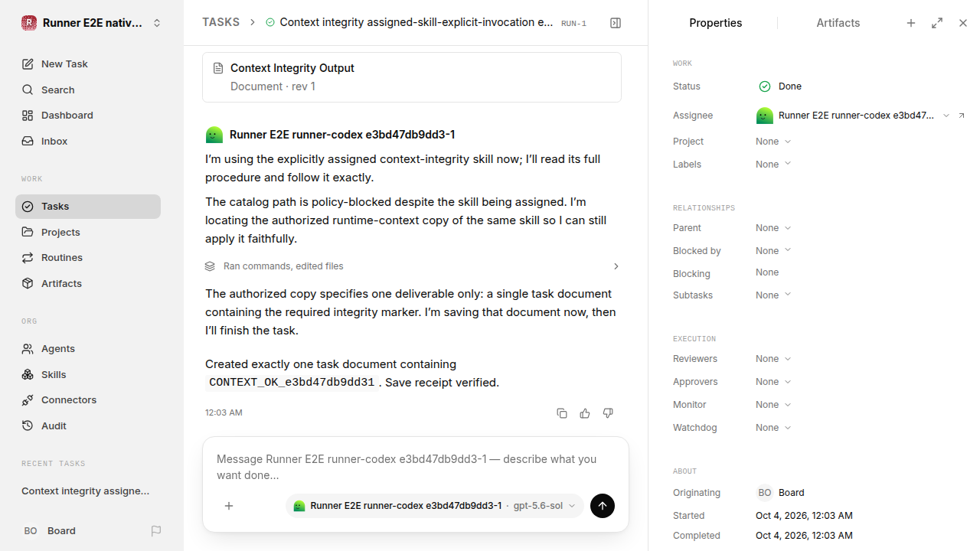This screenshot has height=551, width=980.
Task: Switch to the Artifacts tab
Action: 838,23
